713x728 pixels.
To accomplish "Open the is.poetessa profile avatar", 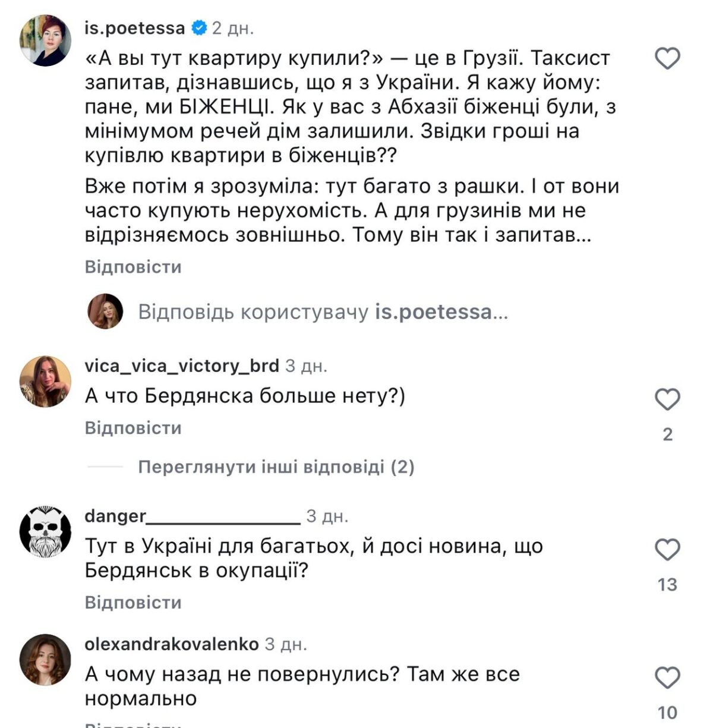I will [x=45, y=40].
